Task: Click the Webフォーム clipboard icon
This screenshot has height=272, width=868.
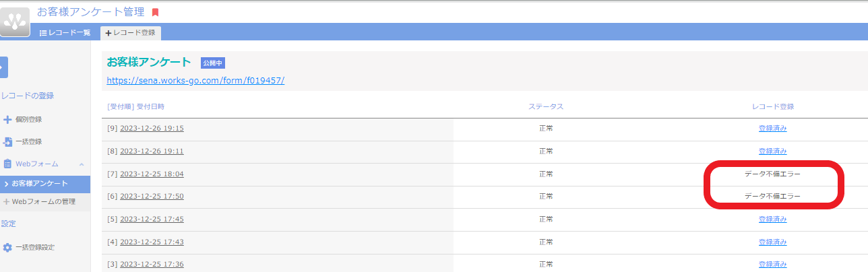Action: click(x=7, y=164)
